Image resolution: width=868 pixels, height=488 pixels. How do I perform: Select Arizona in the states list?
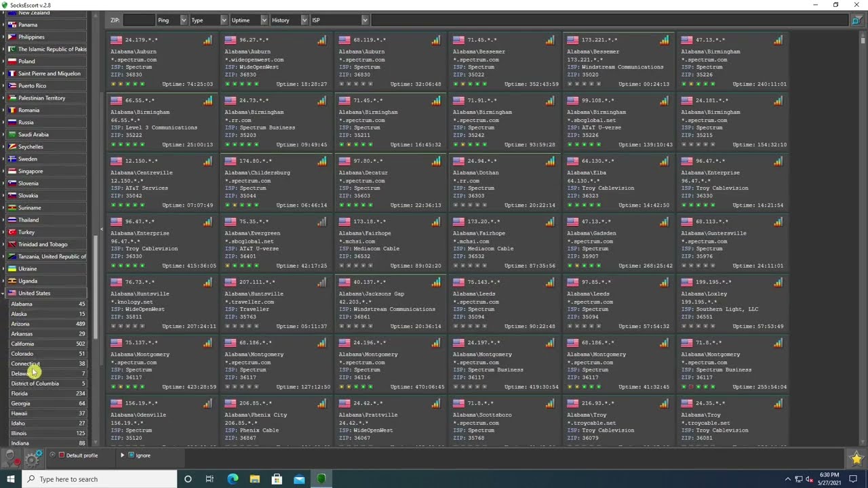point(47,324)
